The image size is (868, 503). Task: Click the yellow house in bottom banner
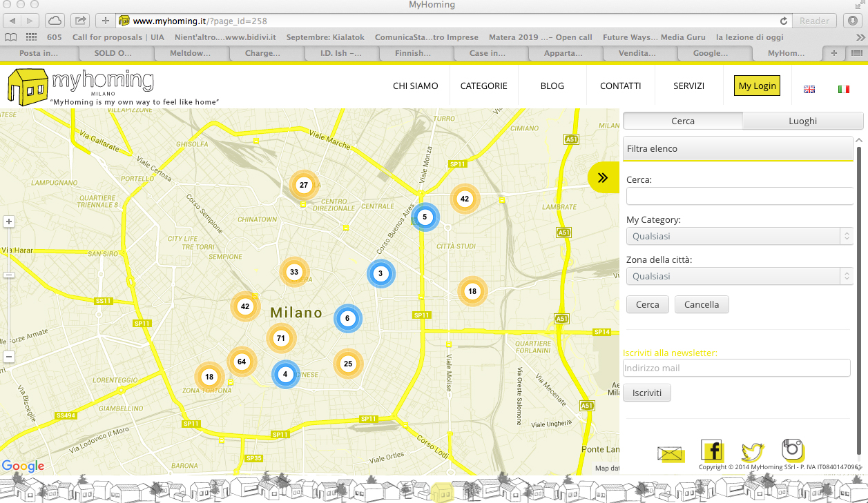441,492
